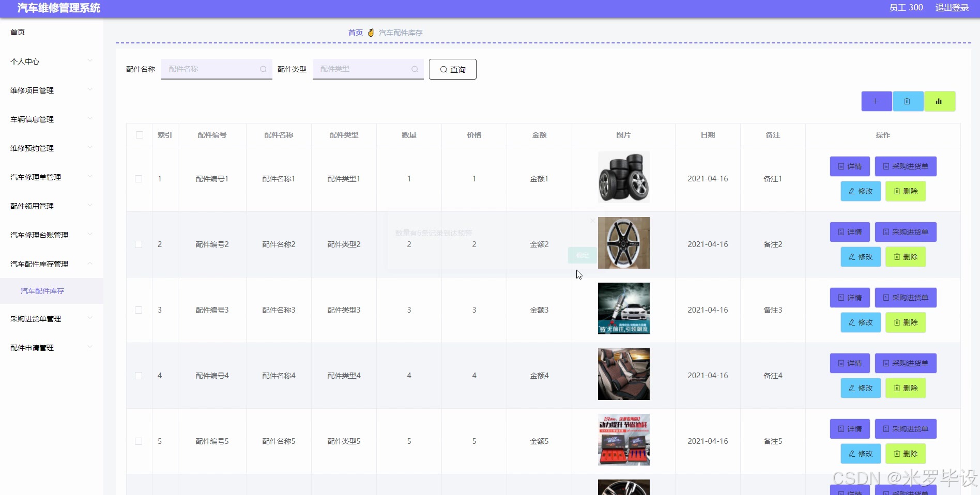
Task: Click the 首页 breadcrumb link
Action: coord(356,33)
